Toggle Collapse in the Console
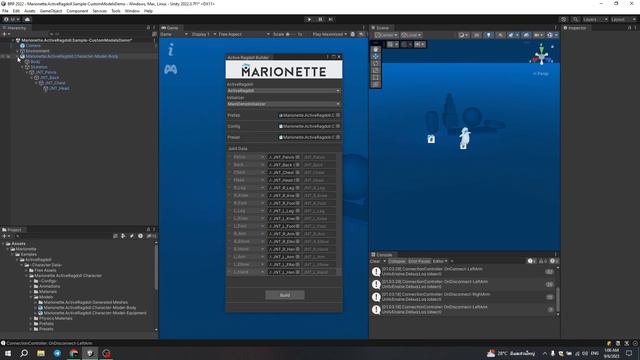This screenshot has height=360, width=640. (396, 261)
